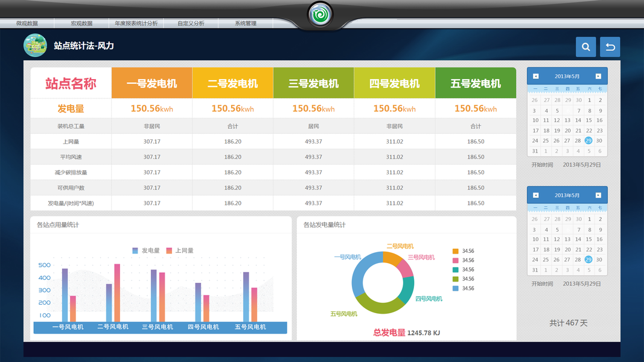
Task: Click the 平均风速 row label
Action: coord(71,157)
